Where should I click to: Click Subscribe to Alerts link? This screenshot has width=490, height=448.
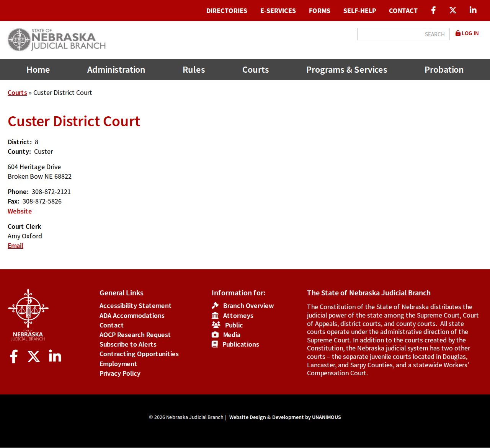coord(128,344)
